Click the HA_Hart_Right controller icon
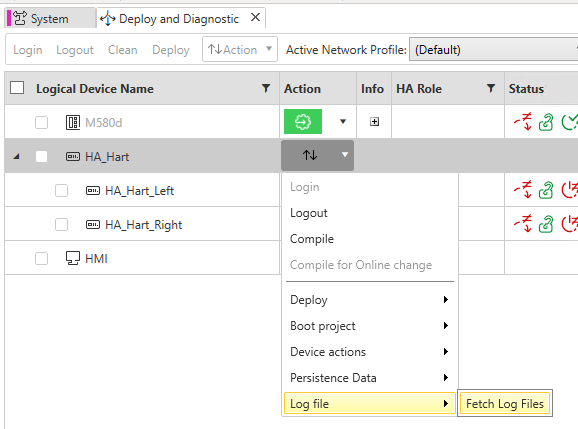578x429 pixels. (x=93, y=224)
